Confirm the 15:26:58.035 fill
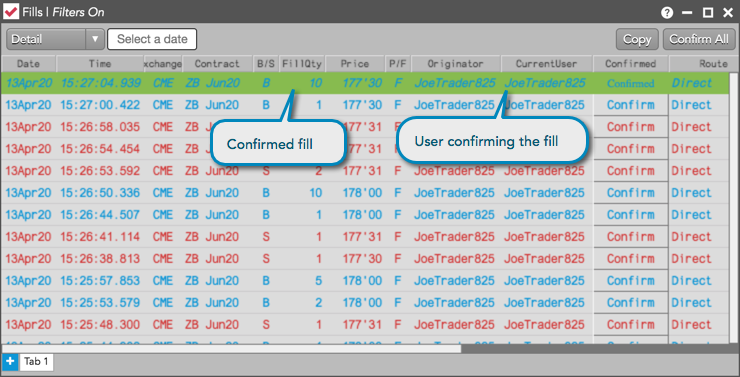This screenshot has height=377, width=740. (631, 127)
